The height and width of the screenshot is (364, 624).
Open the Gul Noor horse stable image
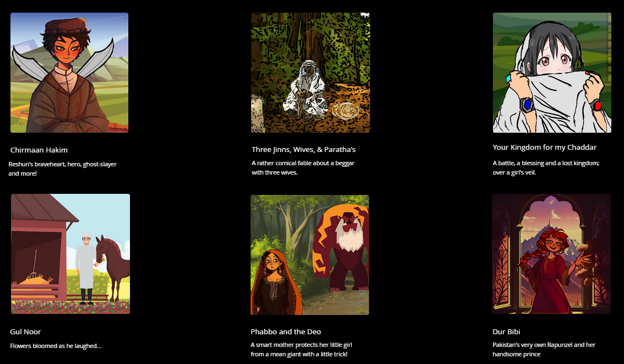(x=70, y=254)
